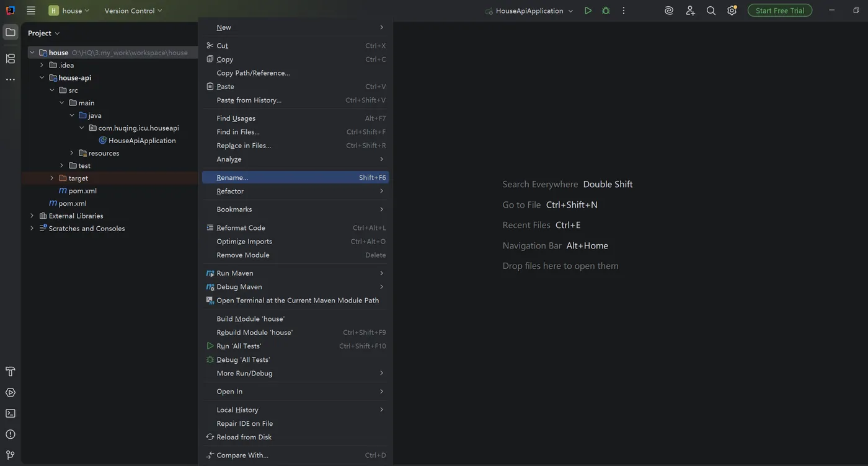Collapse the house-api module
This screenshot has height=466, width=868.
pyautogui.click(x=42, y=77)
